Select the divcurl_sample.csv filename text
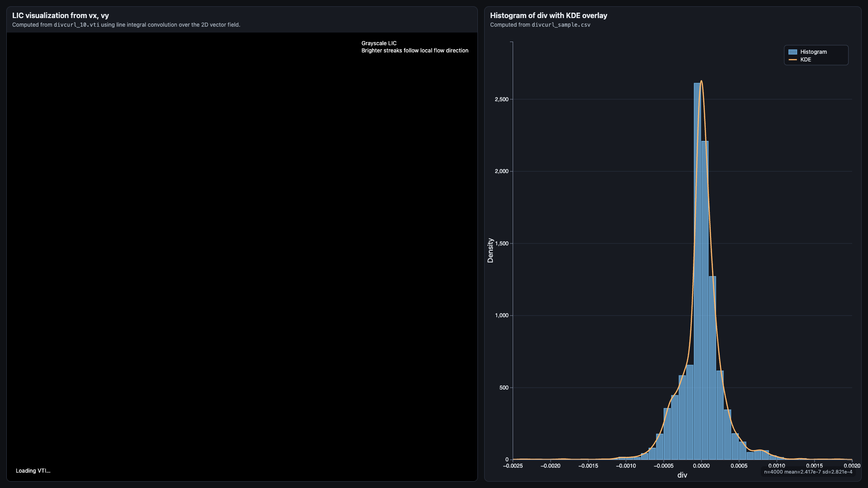868x488 pixels. [x=561, y=25]
